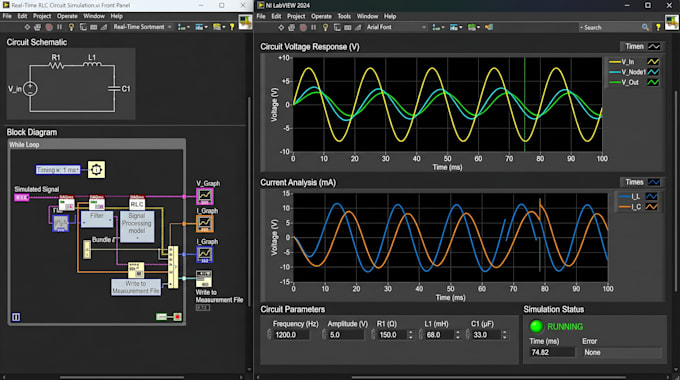This screenshot has width=680, height=380.
Task: Pause execution in NI LabVIEW 2024 window
Action: tap(314, 27)
